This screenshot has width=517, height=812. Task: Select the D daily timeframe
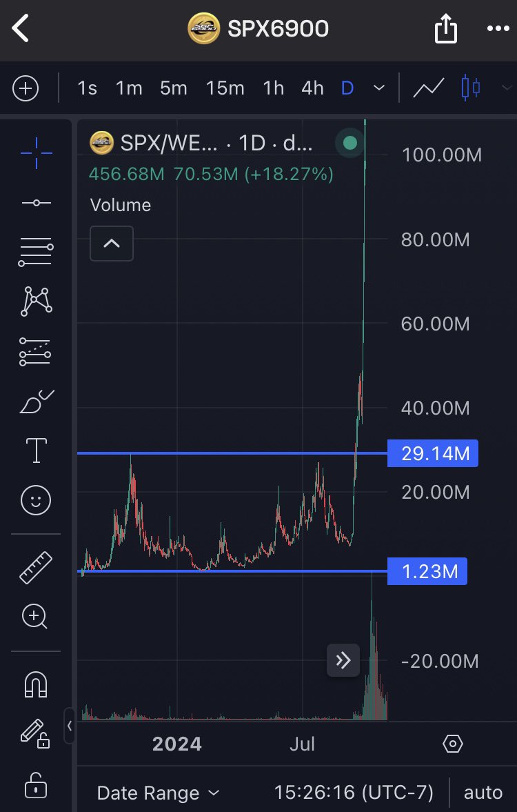[347, 88]
